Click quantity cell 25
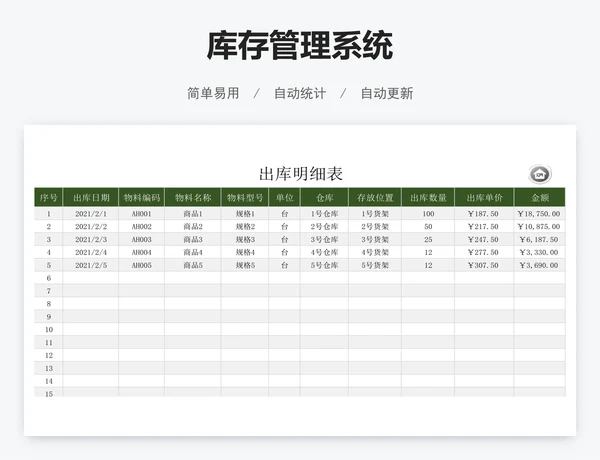 [428, 240]
